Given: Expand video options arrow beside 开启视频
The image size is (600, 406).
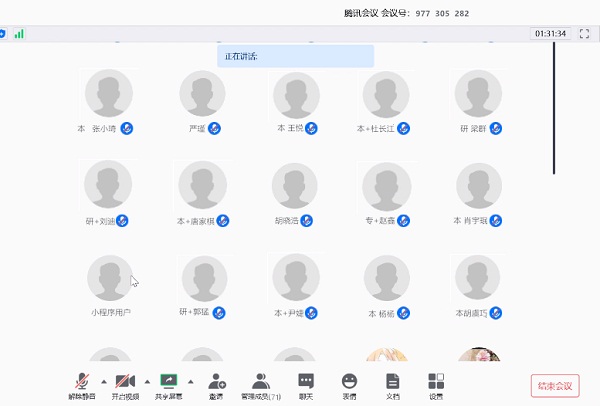Looking at the screenshot, I should point(147,380).
